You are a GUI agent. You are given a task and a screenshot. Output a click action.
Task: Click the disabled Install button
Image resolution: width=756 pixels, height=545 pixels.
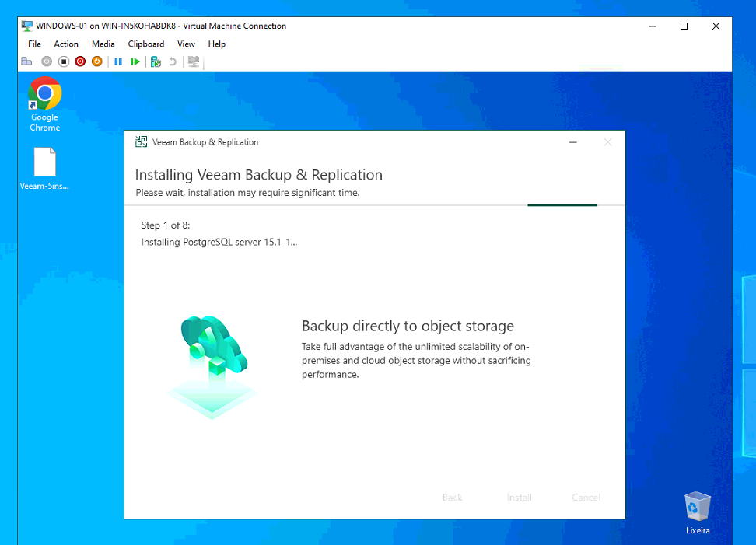[x=520, y=498]
